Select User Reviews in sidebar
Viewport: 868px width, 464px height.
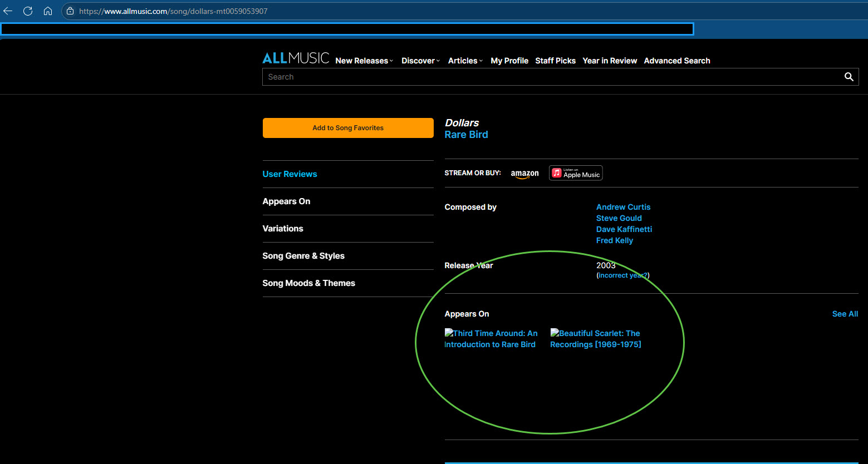[290, 174]
